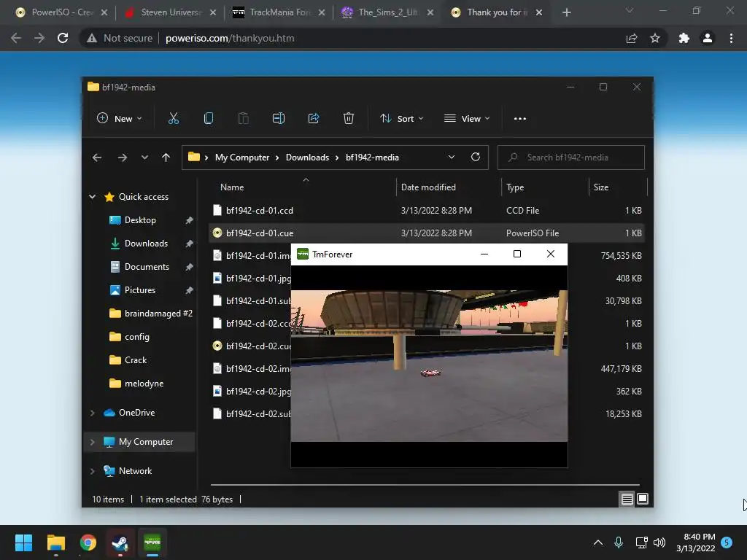Image resolution: width=747 pixels, height=560 pixels.
Task: Open Chrome three-dot menu
Action: pyautogui.click(x=731, y=38)
